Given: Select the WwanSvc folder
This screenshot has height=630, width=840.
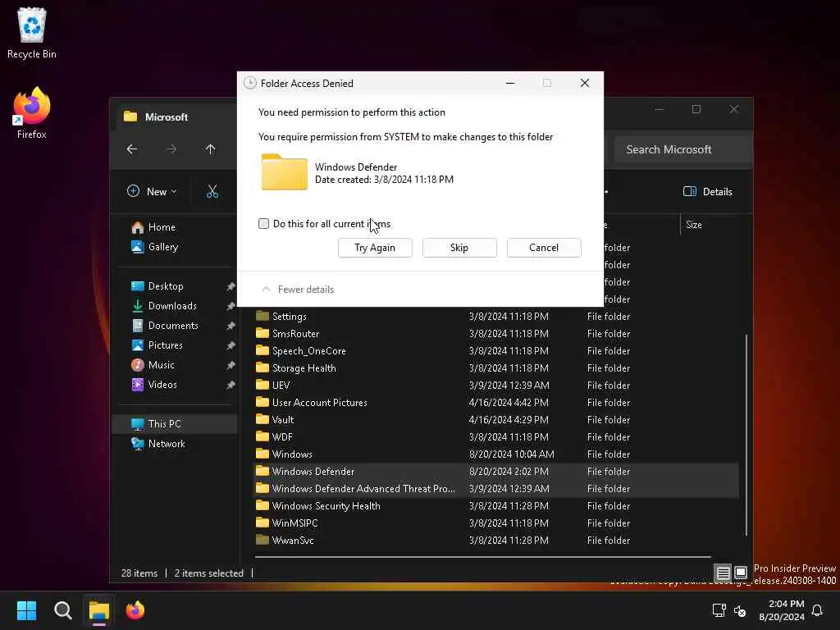Looking at the screenshot, I should tap(495, 540).
